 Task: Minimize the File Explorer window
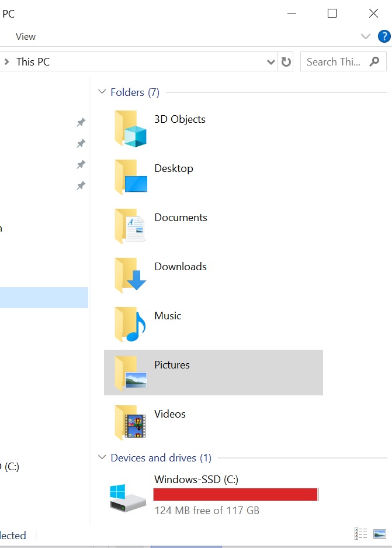pyautogui.click(x=292, y=13)
